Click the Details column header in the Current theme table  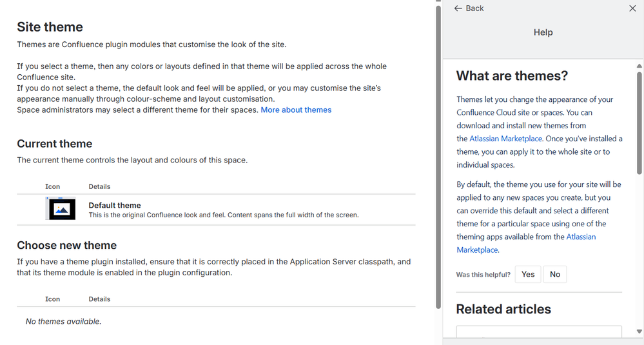(99, 186)
